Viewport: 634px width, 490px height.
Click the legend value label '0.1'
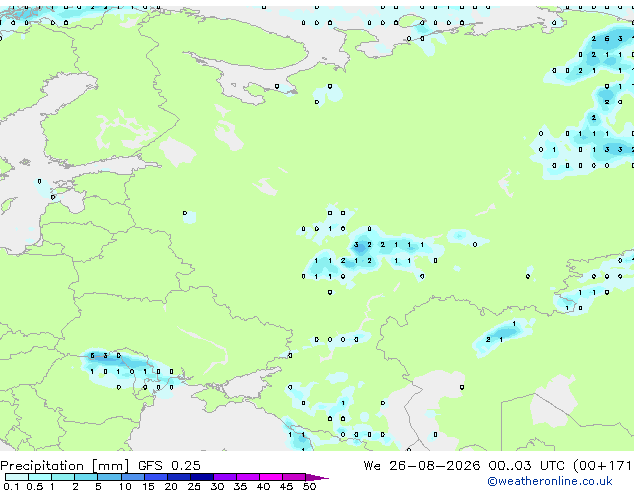pos(11,486)
